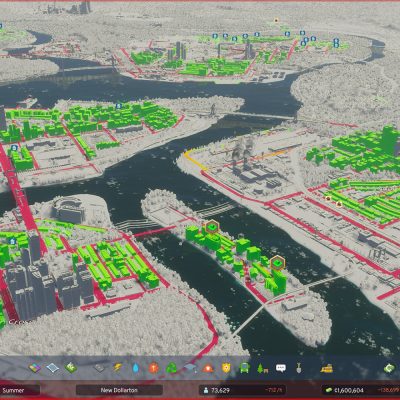The image size is (400, 400).
Task: Open the Areas and districts tool
Action: coord(53,368)
